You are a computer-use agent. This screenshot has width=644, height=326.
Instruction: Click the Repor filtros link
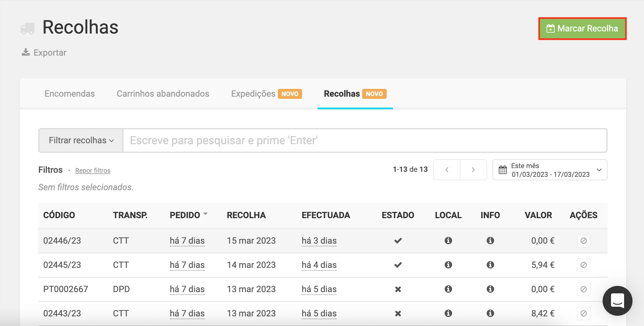[x=93, y=171]
